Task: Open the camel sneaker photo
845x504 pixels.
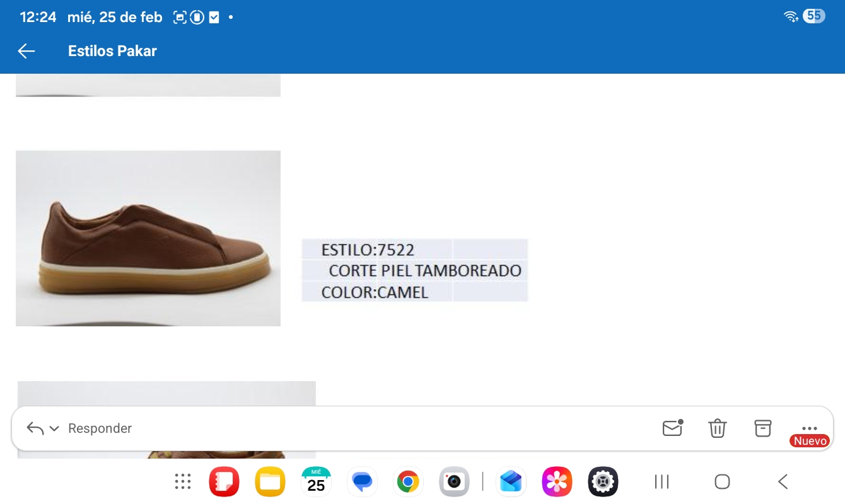Action: point(148,238)
